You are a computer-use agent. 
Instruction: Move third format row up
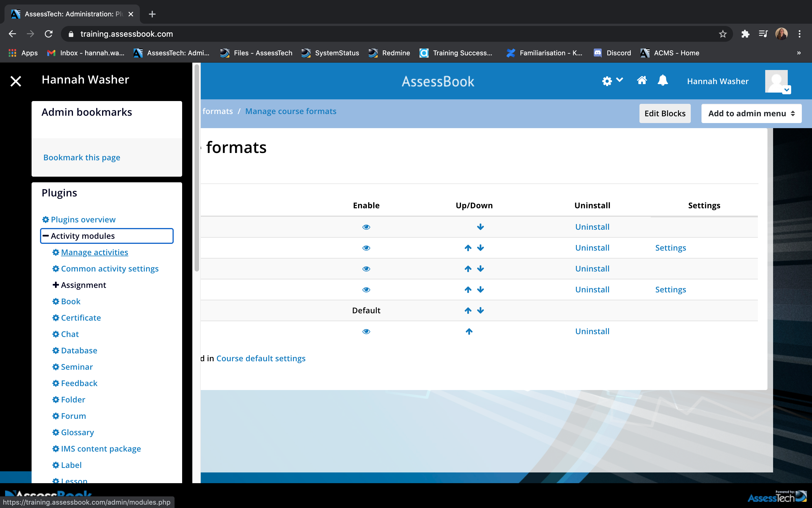coord(468,269)
